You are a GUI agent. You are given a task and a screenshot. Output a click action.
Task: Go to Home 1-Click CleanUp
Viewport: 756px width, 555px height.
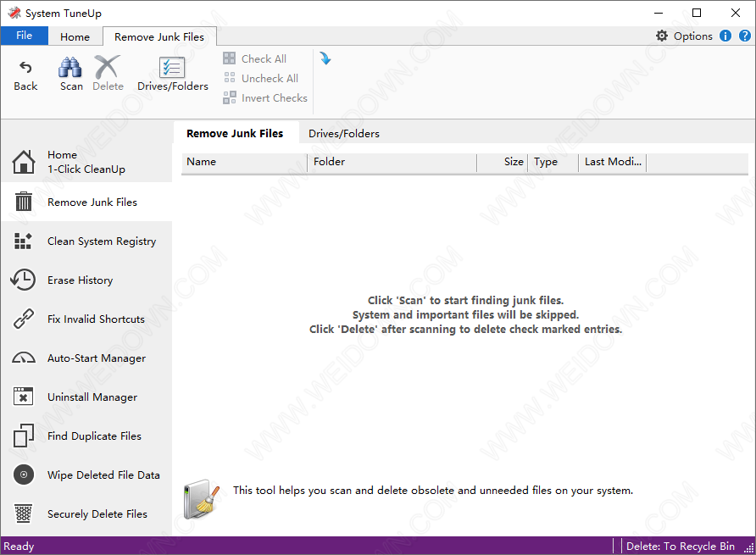(86, 162)
